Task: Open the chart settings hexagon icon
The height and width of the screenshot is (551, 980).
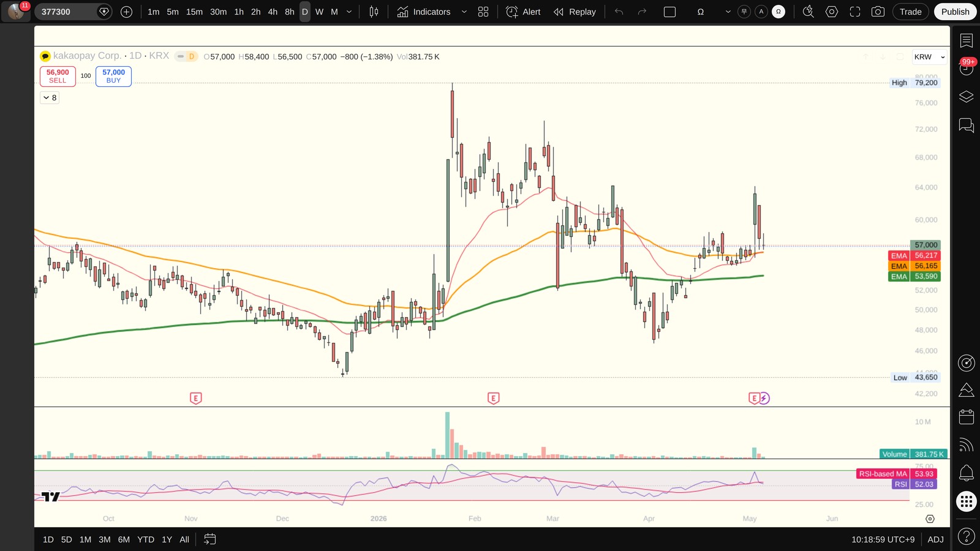Action: click(x=831, y=12)
